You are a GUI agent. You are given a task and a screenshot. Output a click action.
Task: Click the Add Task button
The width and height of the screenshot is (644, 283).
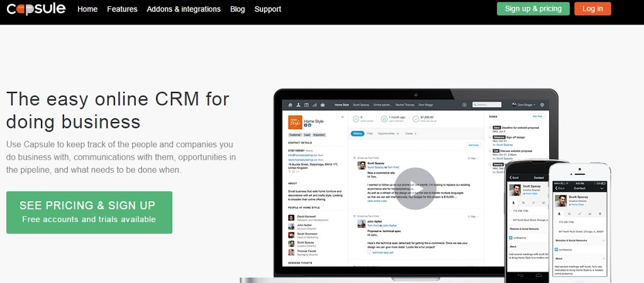pyautogui.click(x=537, y=116)
